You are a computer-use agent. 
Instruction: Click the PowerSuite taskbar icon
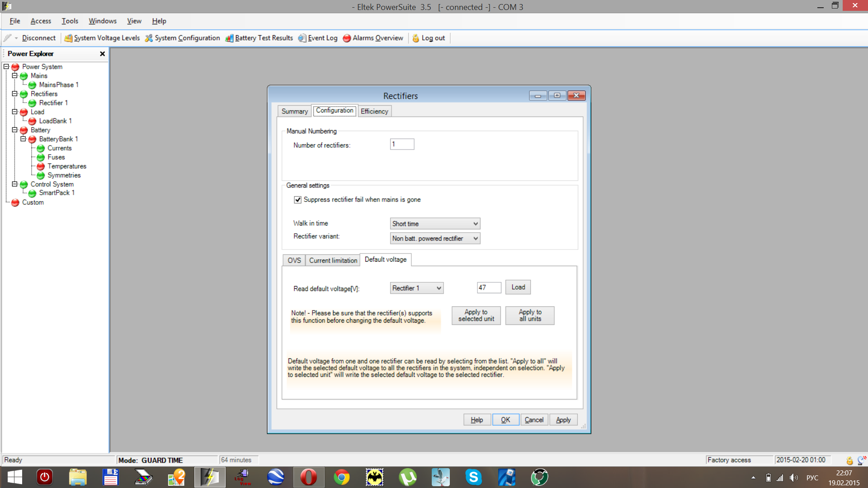[210, 477]
